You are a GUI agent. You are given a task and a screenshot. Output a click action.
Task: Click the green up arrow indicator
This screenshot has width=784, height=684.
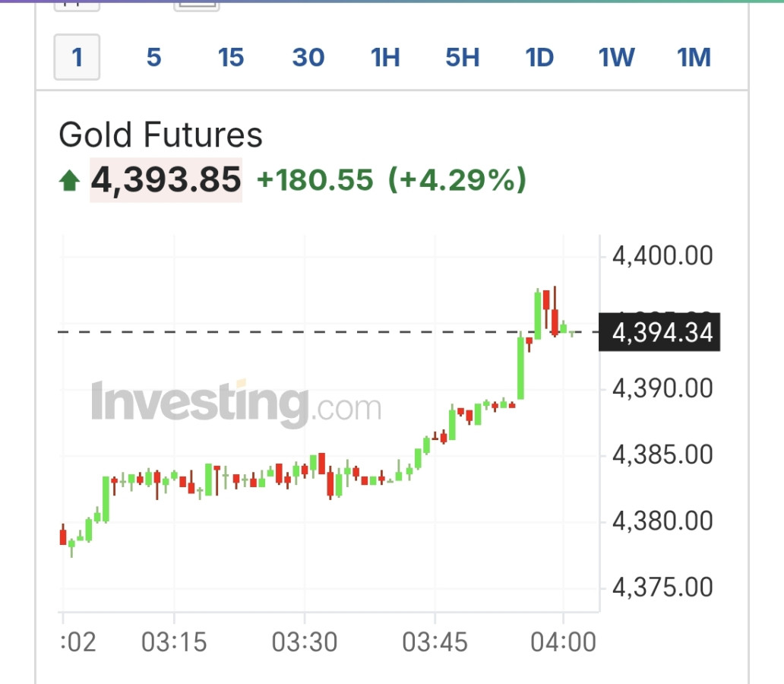[x=70, y=181]
